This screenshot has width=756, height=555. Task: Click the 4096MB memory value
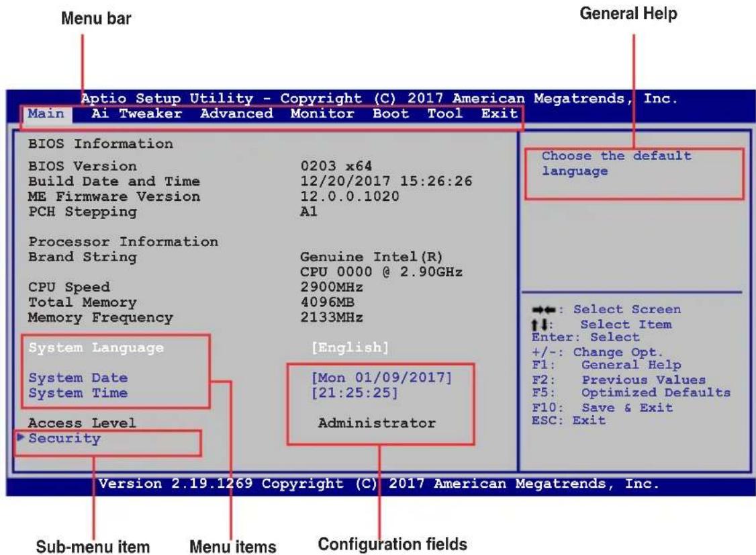pos(327,302)
